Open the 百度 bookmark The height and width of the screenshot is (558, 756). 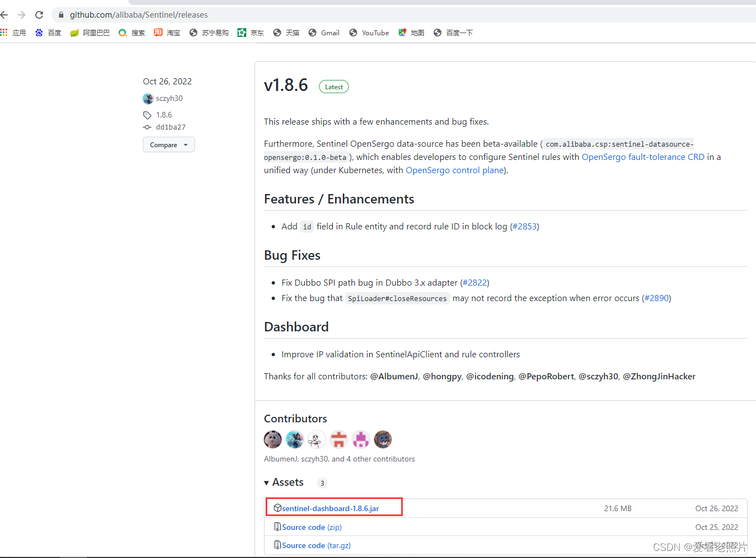click(48, 33)
